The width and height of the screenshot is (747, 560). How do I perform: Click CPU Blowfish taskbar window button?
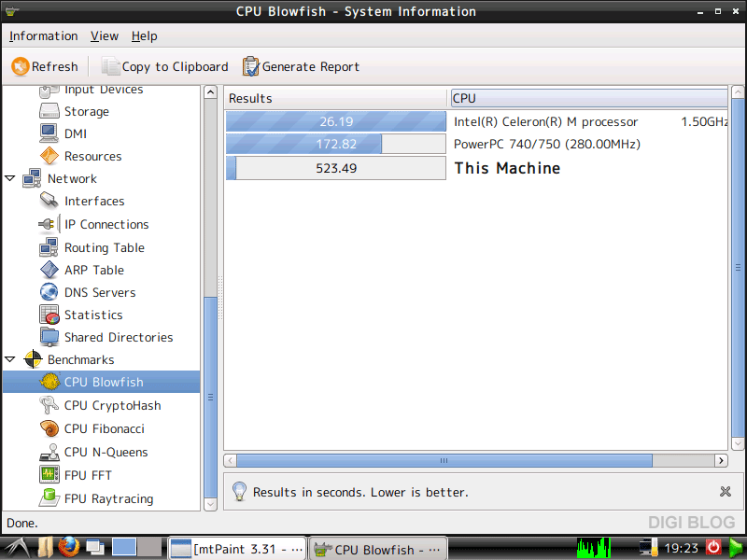point(378,549)
